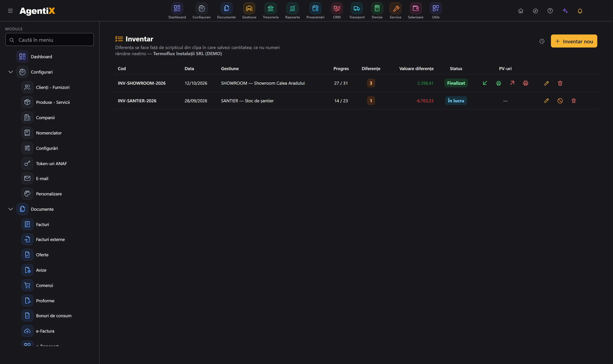Focus the Caută în meniu search field
The image size is (613, 364).
[x=50, y=39]
